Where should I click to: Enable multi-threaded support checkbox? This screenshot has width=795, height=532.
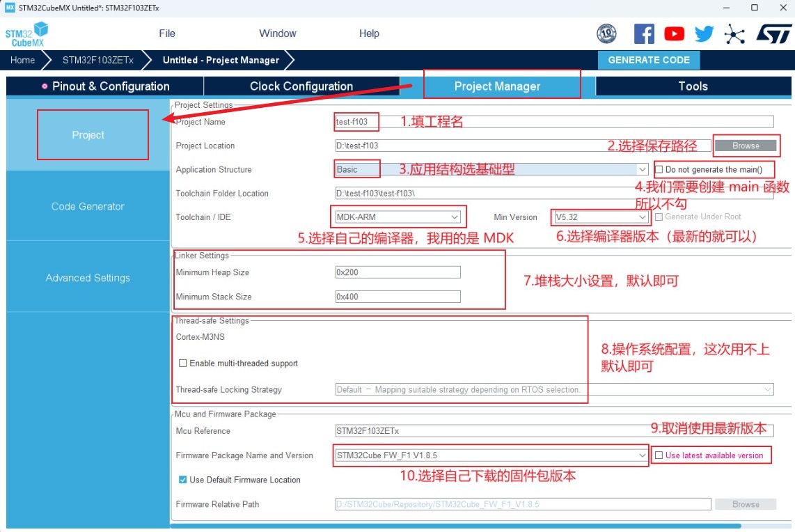point(182,363)
